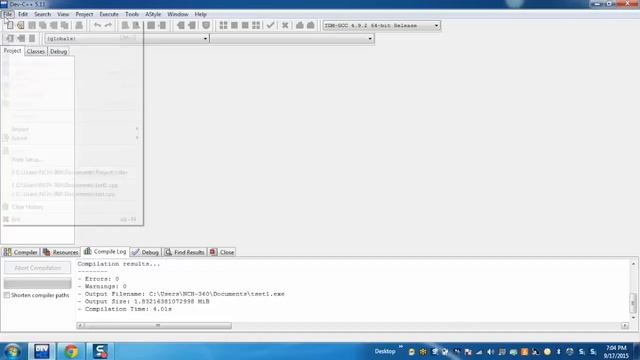Click the log horizontal scrollbar right arrow
The height and width of the screenshot is (360, 640).
coord(625,325)
